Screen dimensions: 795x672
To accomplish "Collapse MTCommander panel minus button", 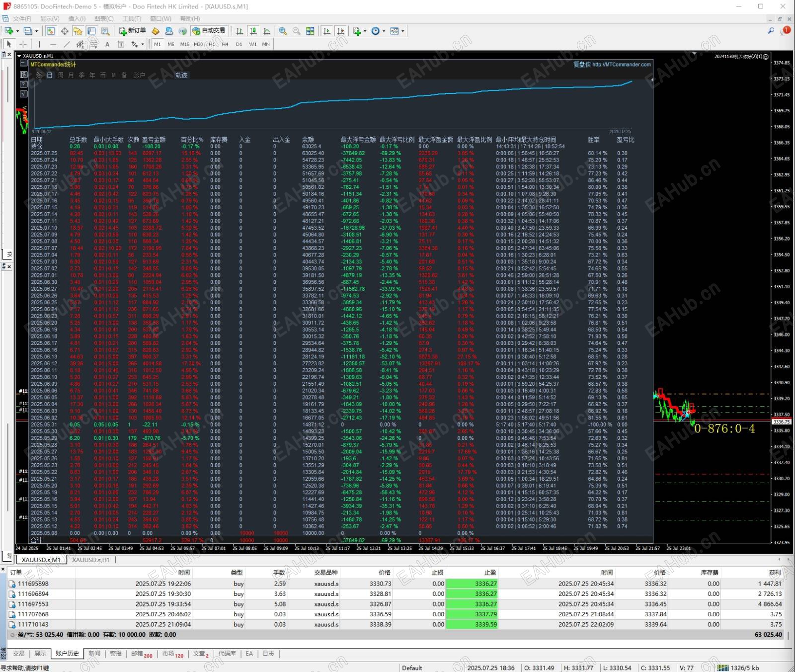I will [23, 64].
